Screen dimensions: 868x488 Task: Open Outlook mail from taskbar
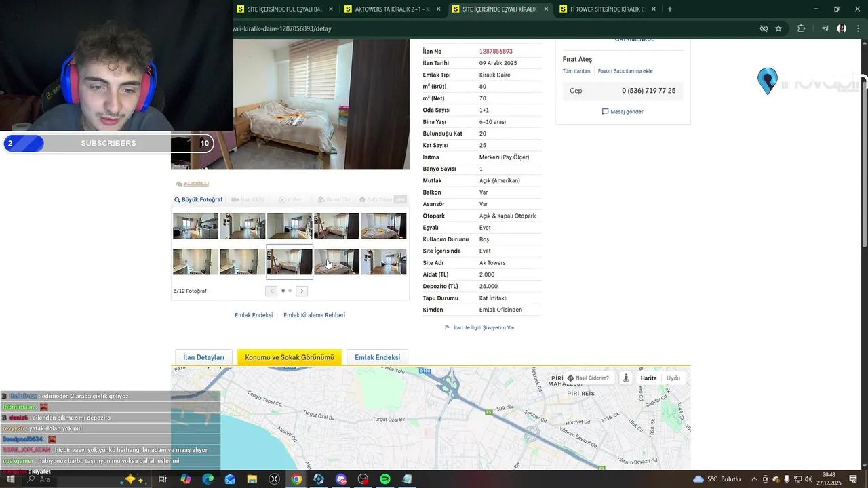coord(231,479)
